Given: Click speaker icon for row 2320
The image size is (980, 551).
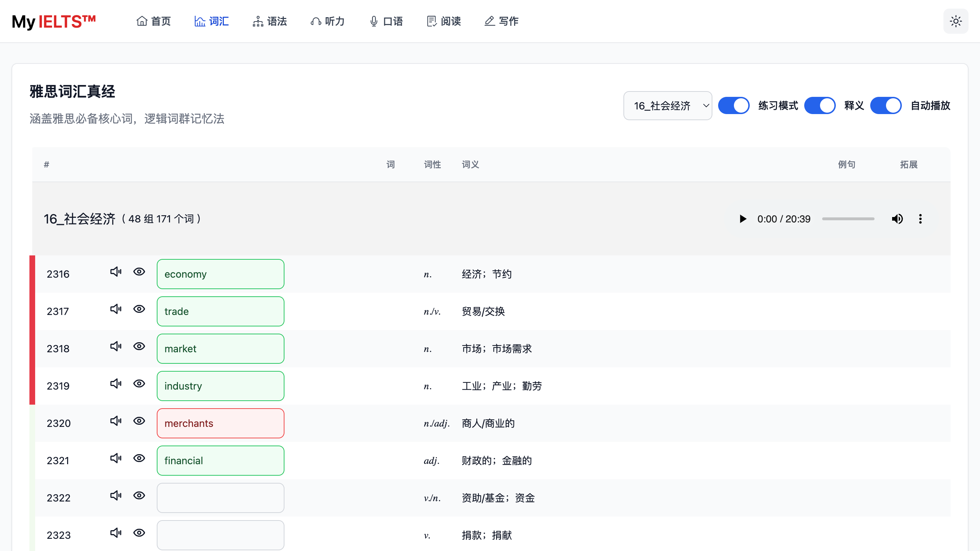Looking at the screenshot, I should tap(116, 421).
